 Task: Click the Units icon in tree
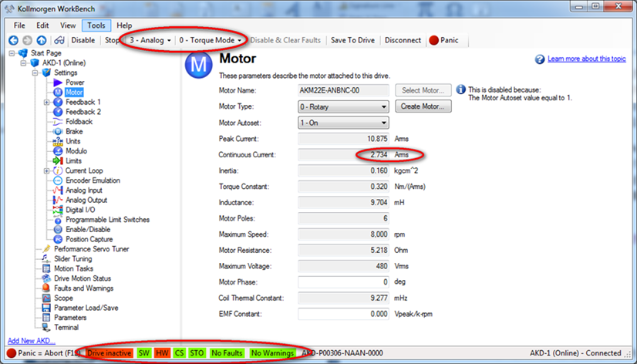[x=58, y=141]
